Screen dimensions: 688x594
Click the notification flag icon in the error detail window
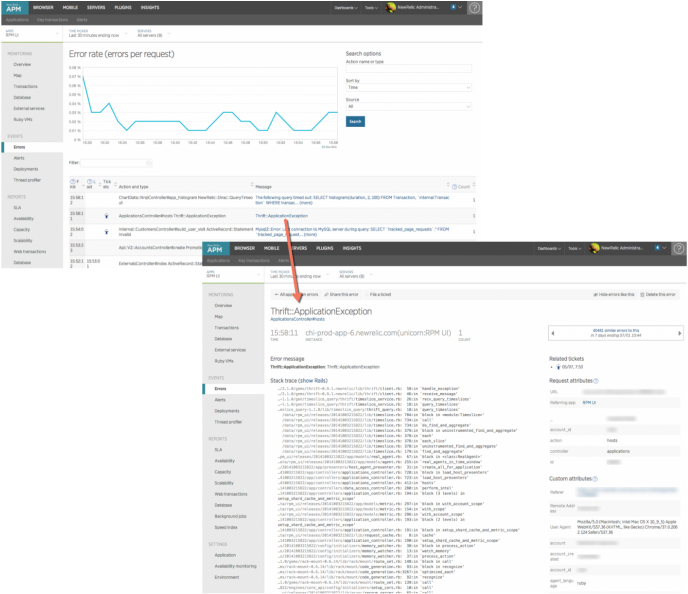click(657, 248)
